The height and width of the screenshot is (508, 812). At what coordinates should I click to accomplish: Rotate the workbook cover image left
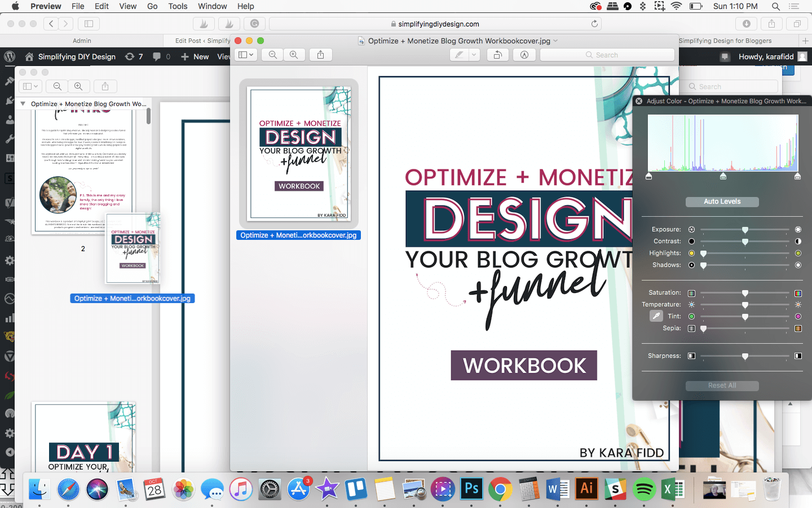(x=497, y=55)
